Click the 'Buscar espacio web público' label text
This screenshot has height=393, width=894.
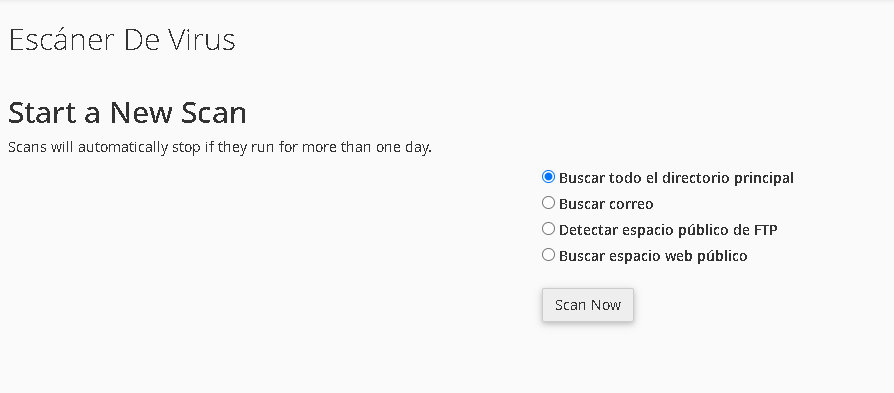click(x=653, y=256)
